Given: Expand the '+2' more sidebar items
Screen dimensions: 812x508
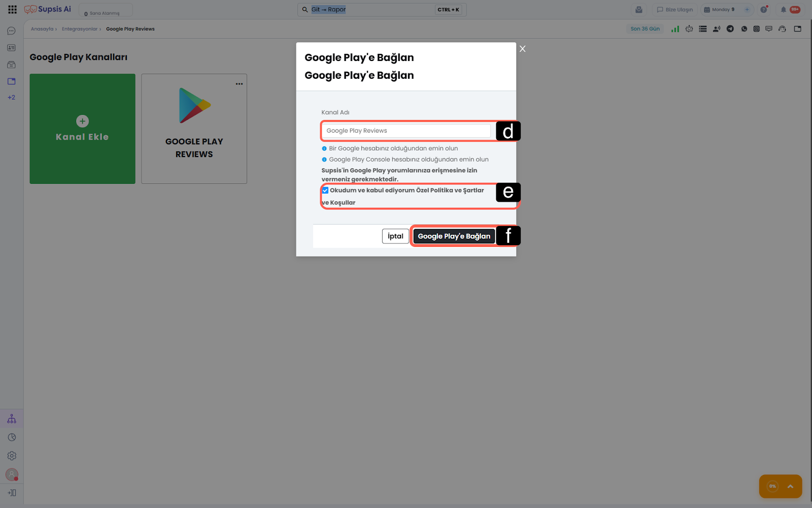Looking at the screenshot, I should (x=12, y=98).
